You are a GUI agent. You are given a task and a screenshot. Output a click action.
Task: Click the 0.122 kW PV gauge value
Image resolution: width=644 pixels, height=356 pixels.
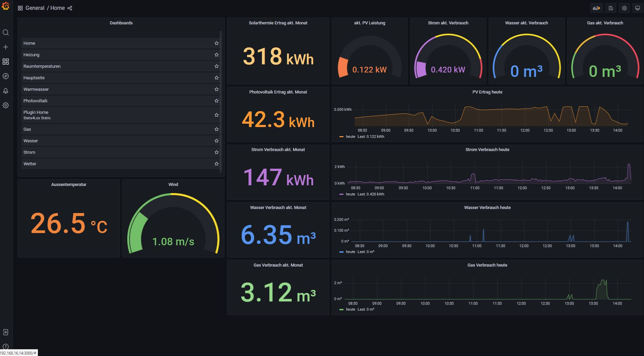coord(370,70)
